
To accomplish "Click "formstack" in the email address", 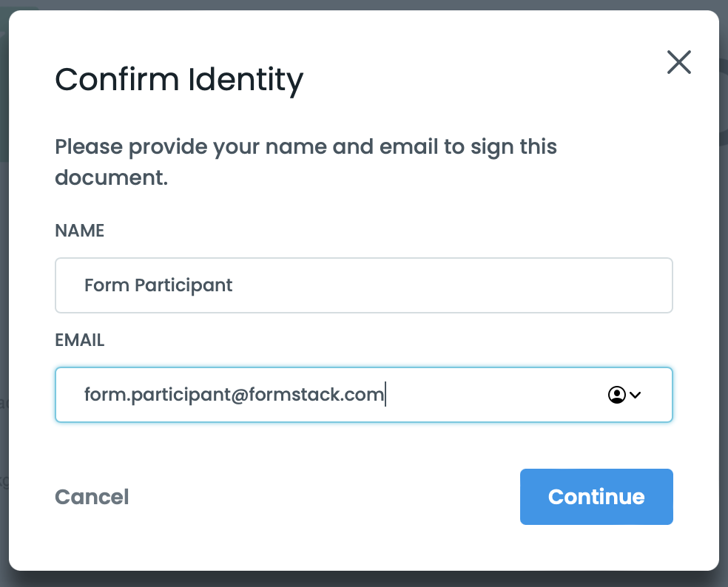I will 296,395.
